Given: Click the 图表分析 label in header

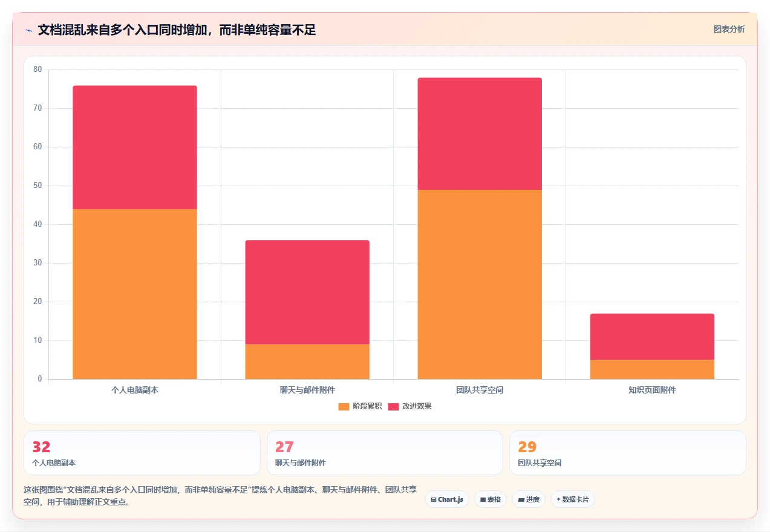Looking at the screenshot, I should click(729, 29).
